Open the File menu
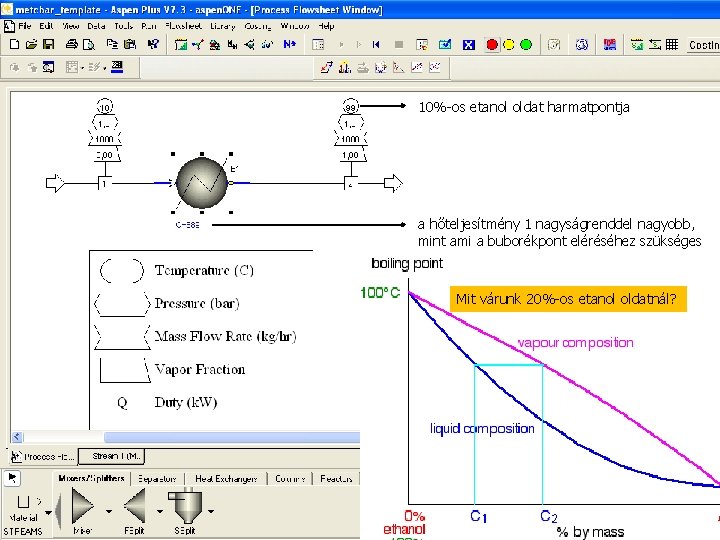Image resolution: width=720 pixels, height=540 pixels. click(x=24, y=26)
